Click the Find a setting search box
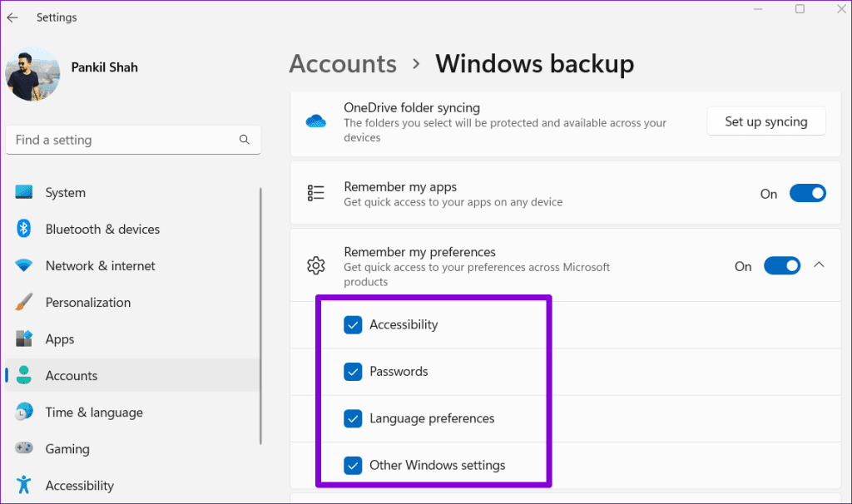This screenshot has height=504, width=852. (x=133, y=140)
